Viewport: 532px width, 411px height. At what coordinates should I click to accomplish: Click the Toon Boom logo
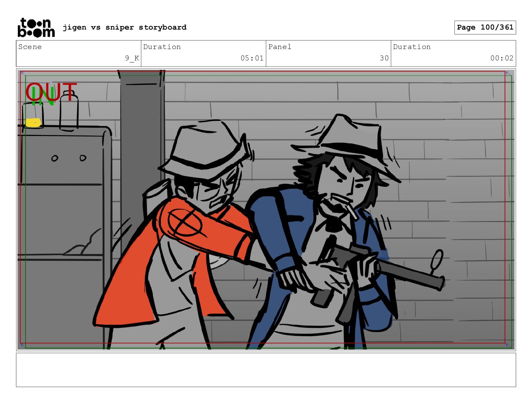[36, 27]
